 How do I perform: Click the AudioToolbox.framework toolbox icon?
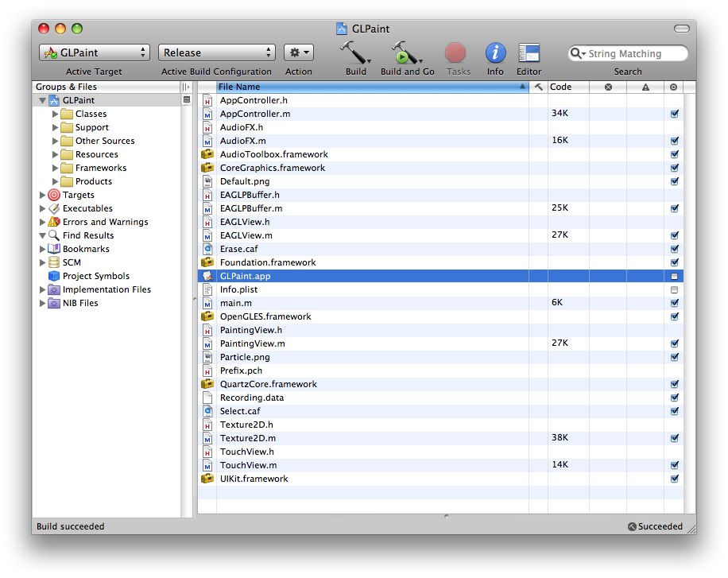(x=207, y=153)
